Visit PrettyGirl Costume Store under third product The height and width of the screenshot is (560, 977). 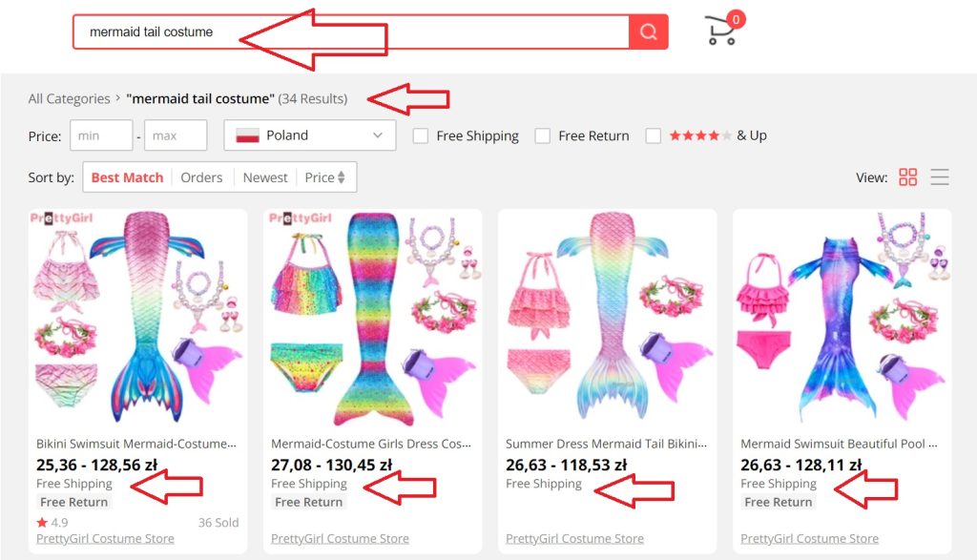point(574,538)
